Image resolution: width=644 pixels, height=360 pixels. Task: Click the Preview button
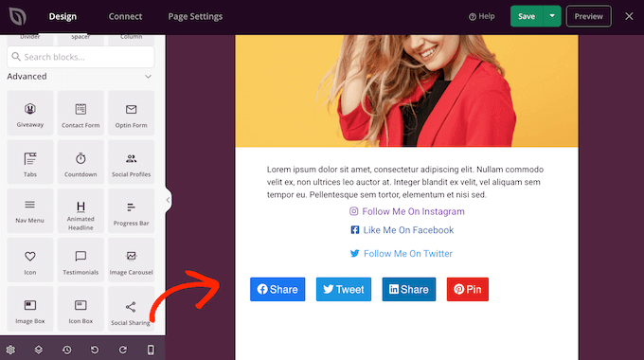coord(588,16)
